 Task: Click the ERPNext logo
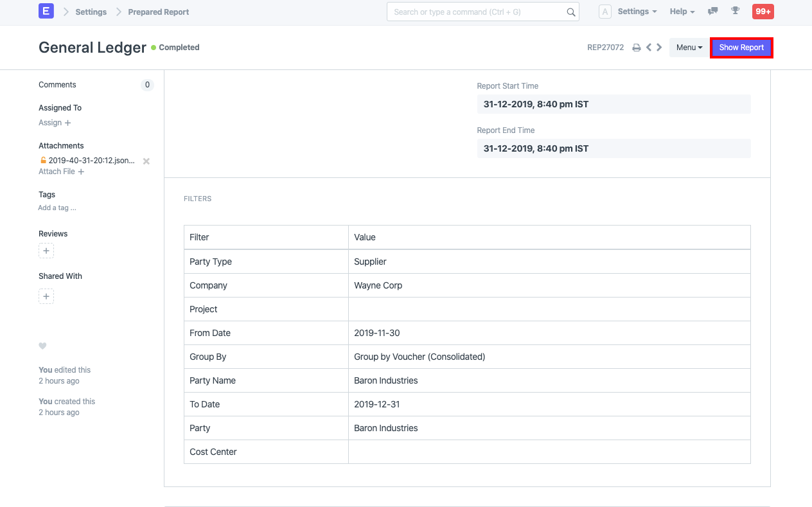45,11
